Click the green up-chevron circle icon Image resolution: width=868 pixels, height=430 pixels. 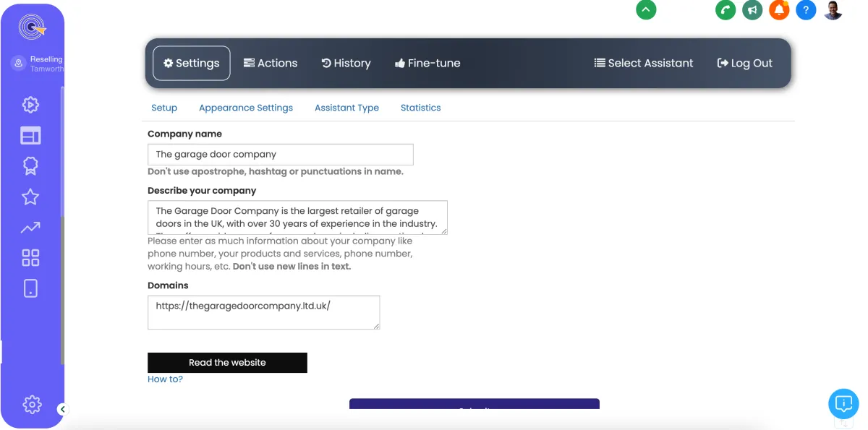[x=646, y=9]
